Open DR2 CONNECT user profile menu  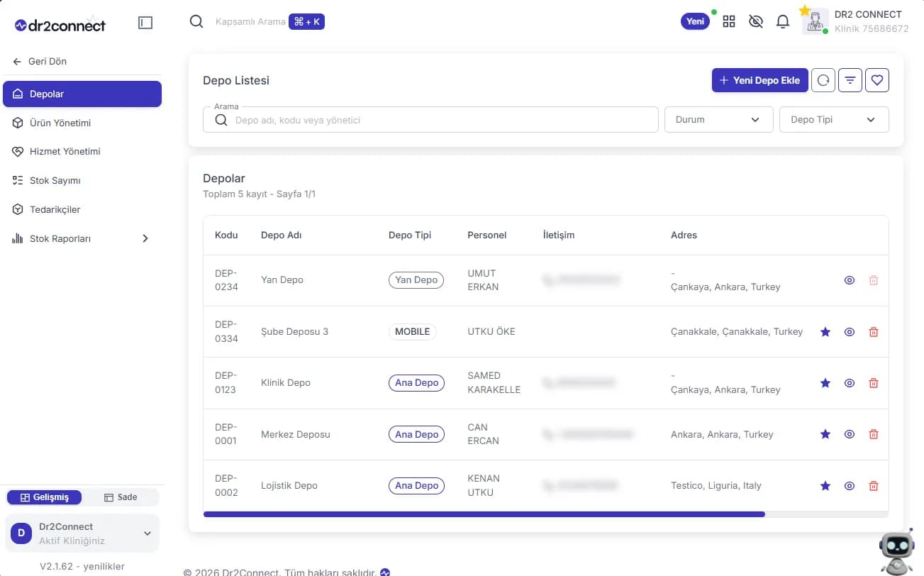click(856, 21)
